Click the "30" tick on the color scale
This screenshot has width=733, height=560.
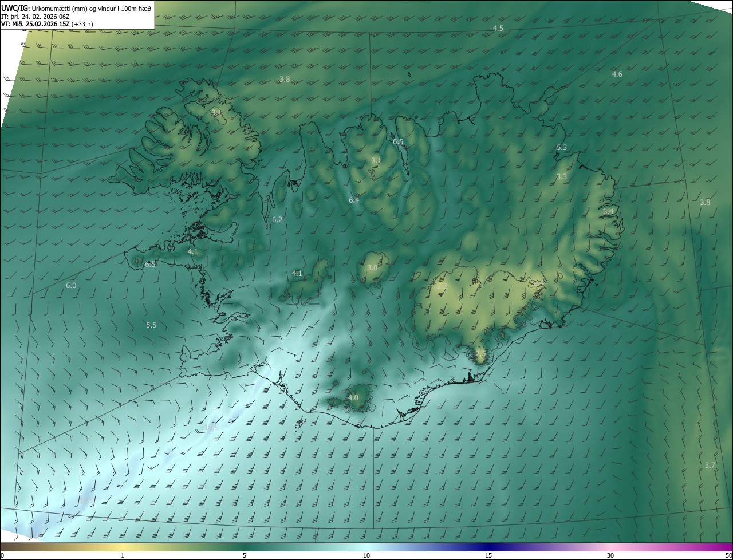click(x=610, y=555)
